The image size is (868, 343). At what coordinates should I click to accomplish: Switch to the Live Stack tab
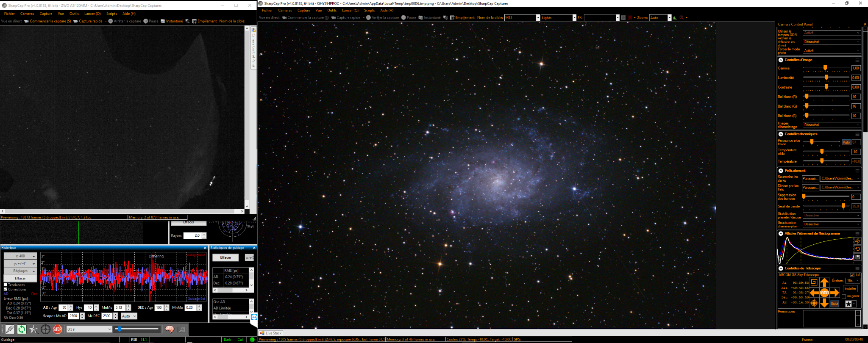pyautogui.click(x=271, y=333)
